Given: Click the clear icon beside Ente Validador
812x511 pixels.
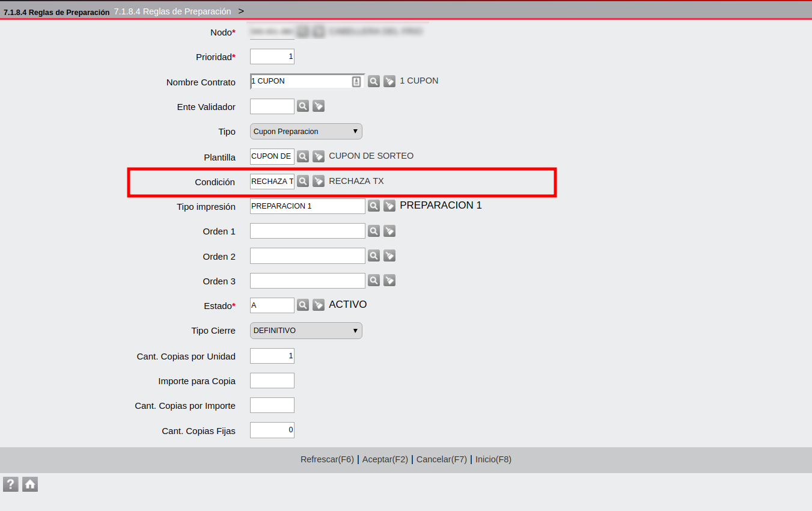Looking at the screenshot, I should [319, 106].
